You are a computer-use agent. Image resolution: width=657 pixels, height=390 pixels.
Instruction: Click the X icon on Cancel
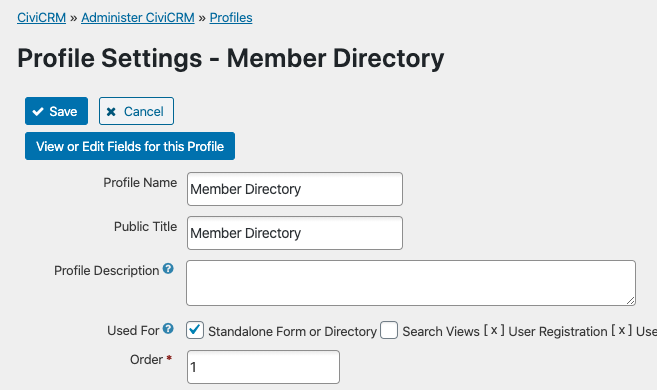[x=111, y=111]
